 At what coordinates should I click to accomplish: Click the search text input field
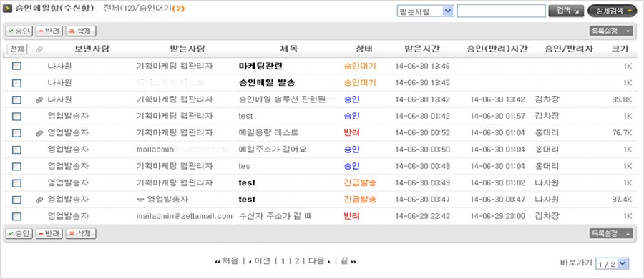tap(501, 11)
